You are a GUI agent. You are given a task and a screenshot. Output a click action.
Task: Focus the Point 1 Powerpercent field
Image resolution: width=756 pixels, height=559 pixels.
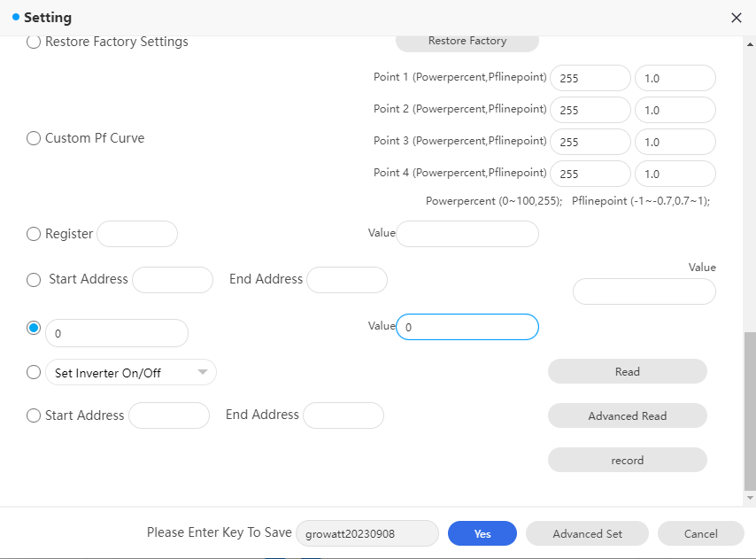click(590, 78)
